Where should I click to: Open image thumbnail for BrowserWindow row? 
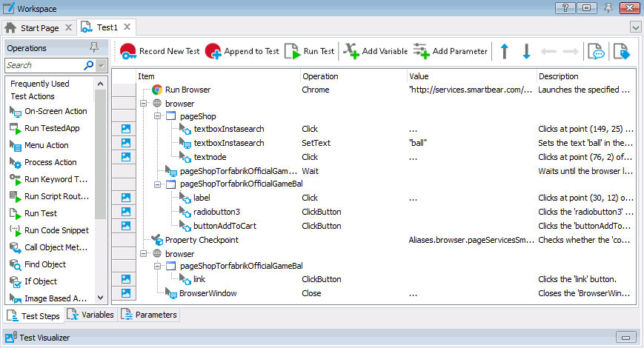(x=126, y=293)
